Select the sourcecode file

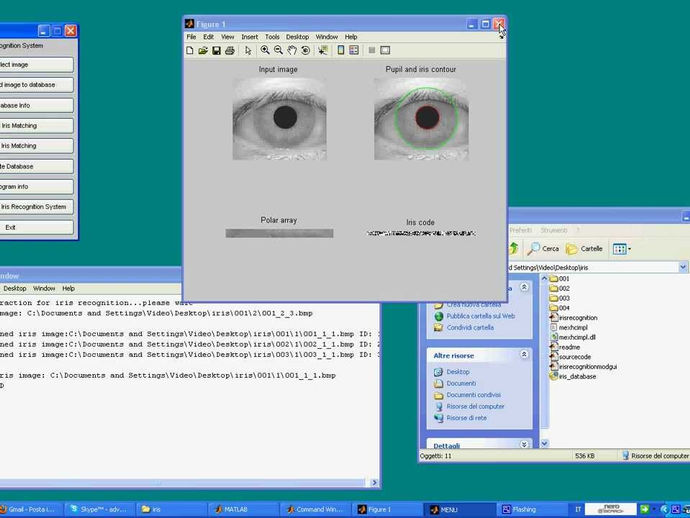570,357
